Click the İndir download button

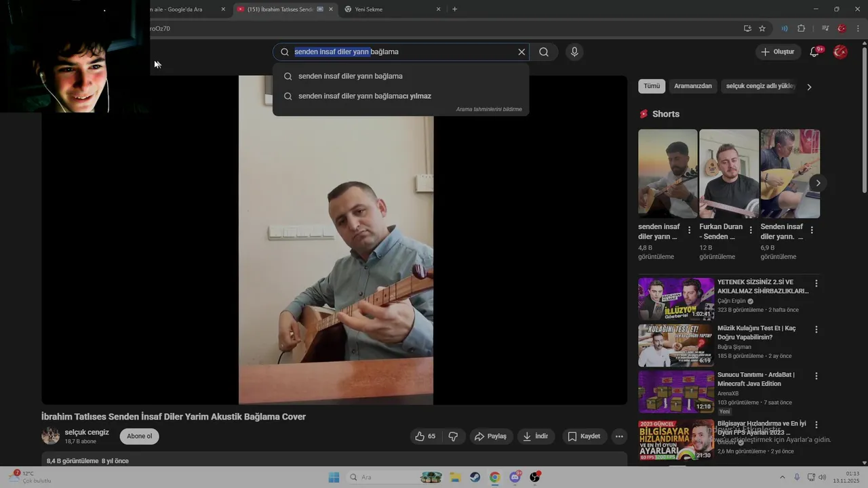pos(536,436)
